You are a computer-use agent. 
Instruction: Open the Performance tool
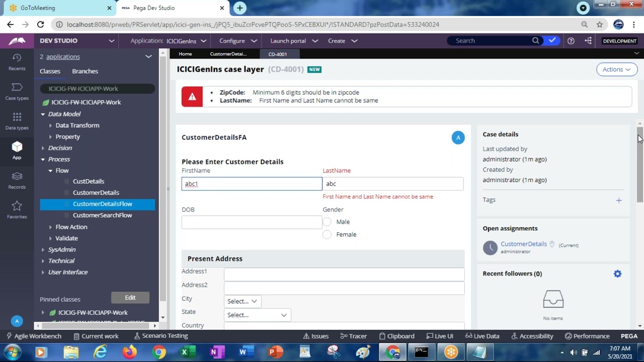[x=587, y=336]
